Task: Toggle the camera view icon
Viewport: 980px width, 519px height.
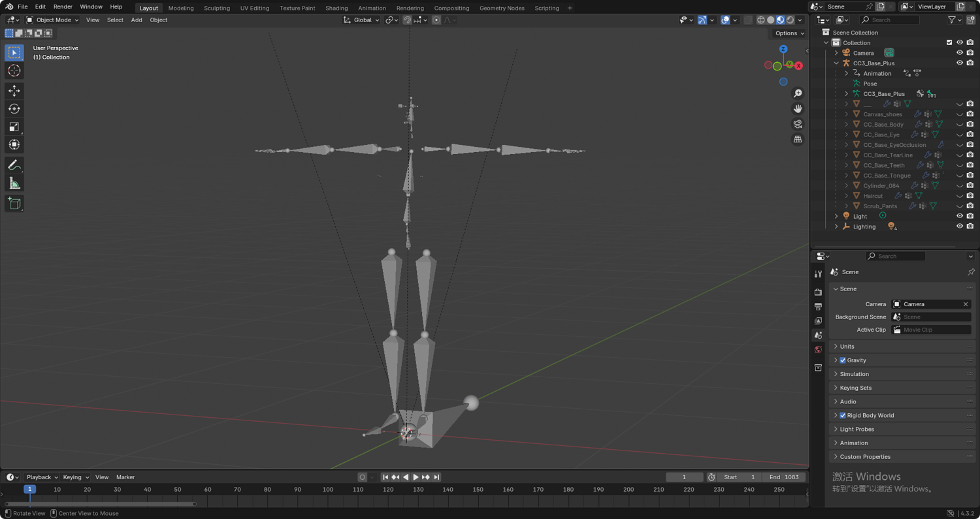Action: 798,124
